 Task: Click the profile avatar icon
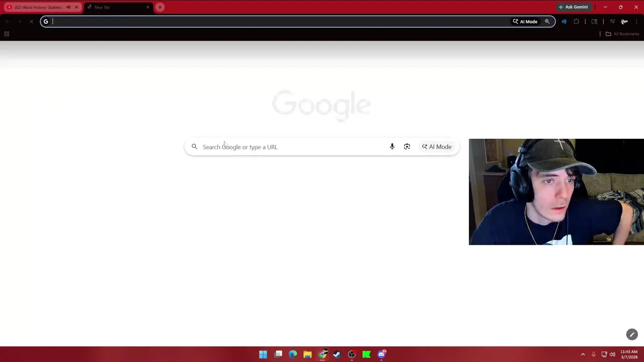[624, 22]
